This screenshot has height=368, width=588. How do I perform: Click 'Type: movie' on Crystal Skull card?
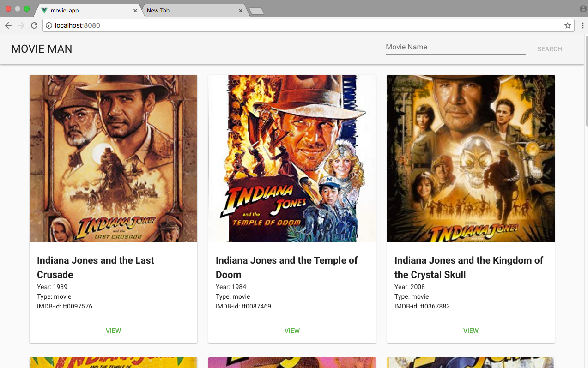[412, 296]
